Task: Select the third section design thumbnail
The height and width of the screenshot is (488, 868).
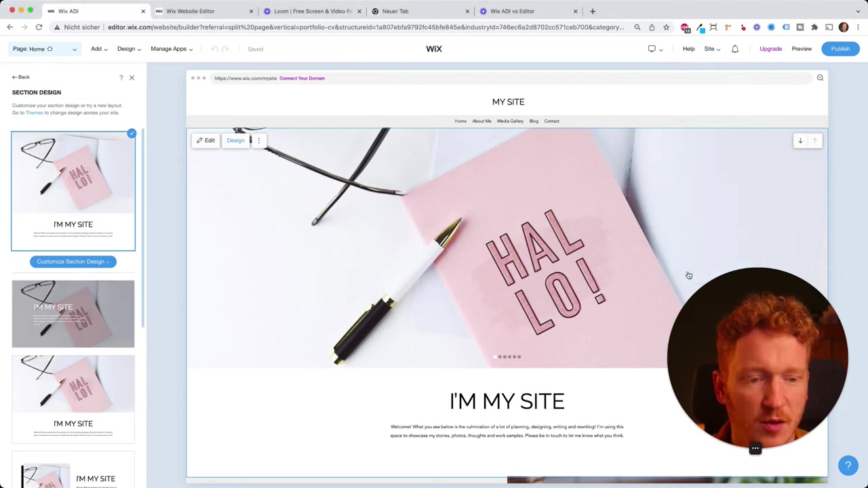Action: [73, 399]
